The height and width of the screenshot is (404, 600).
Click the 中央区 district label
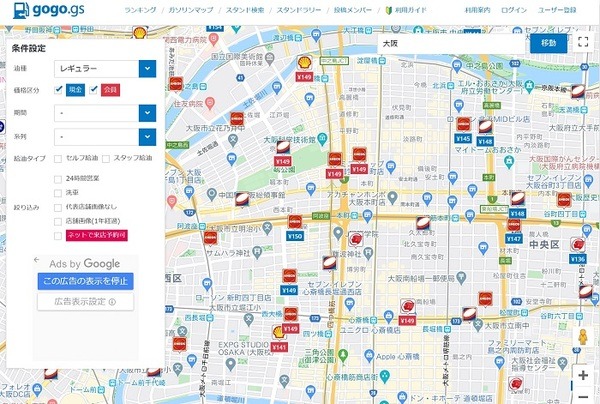tap(545, 245)
